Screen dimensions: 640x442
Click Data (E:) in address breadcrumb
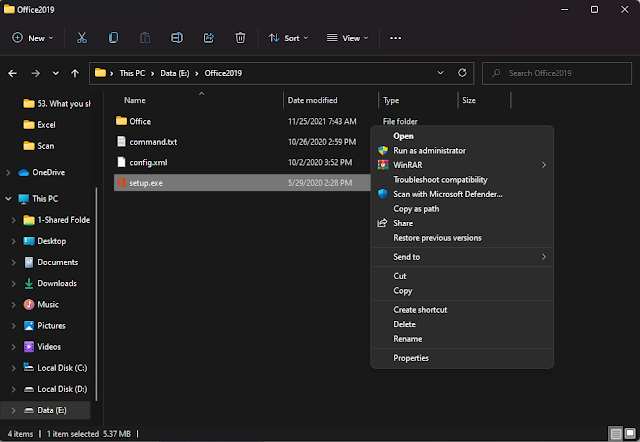click(175, 73)
